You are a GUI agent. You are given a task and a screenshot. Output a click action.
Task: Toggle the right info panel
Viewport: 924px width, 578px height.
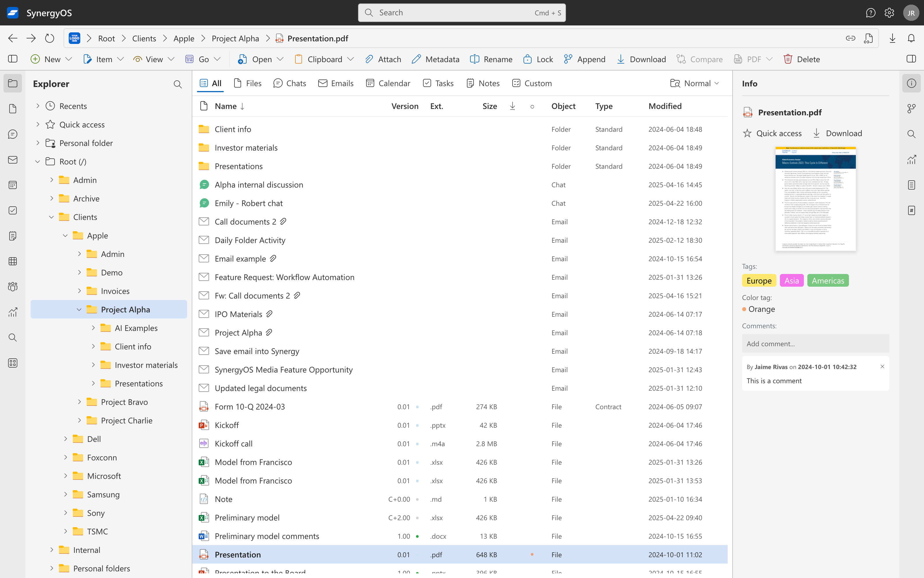click(911, 59)
